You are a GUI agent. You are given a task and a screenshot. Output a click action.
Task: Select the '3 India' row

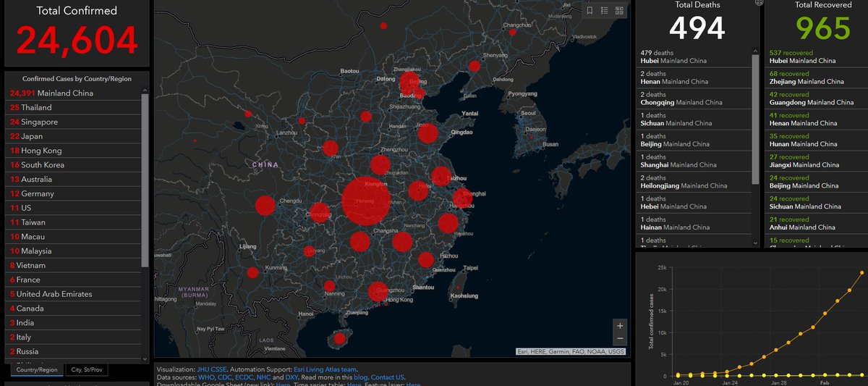(73, 323)
